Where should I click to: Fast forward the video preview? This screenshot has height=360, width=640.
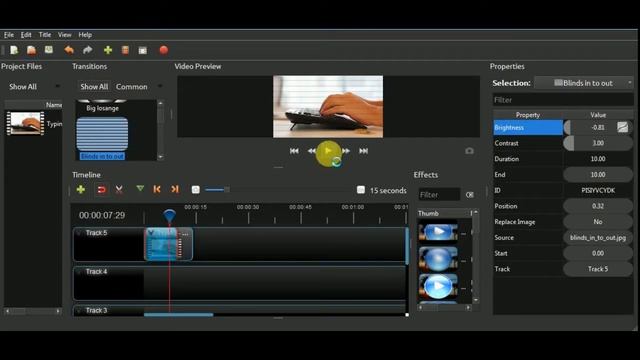346,151
